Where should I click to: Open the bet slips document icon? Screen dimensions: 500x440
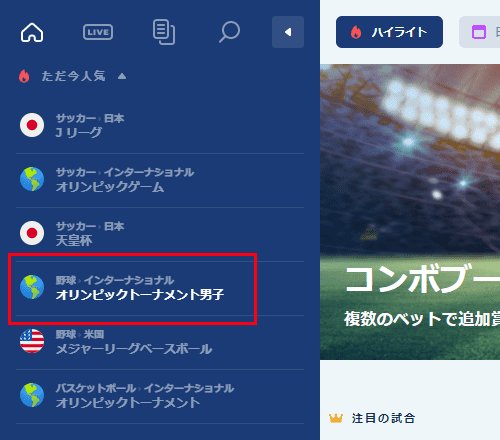click(x=164, y=32)
